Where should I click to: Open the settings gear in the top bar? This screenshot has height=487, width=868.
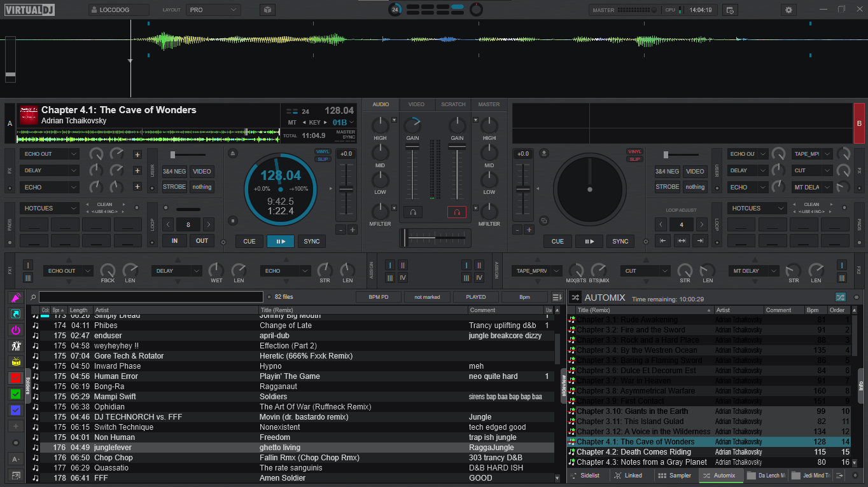coord(789,10)
